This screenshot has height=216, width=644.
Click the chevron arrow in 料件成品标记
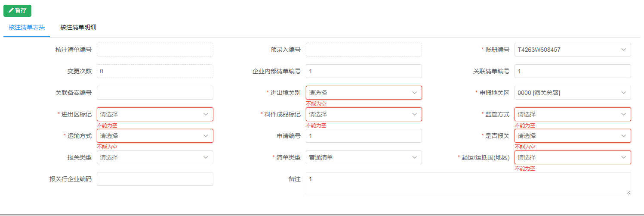[x=415, y=114]
